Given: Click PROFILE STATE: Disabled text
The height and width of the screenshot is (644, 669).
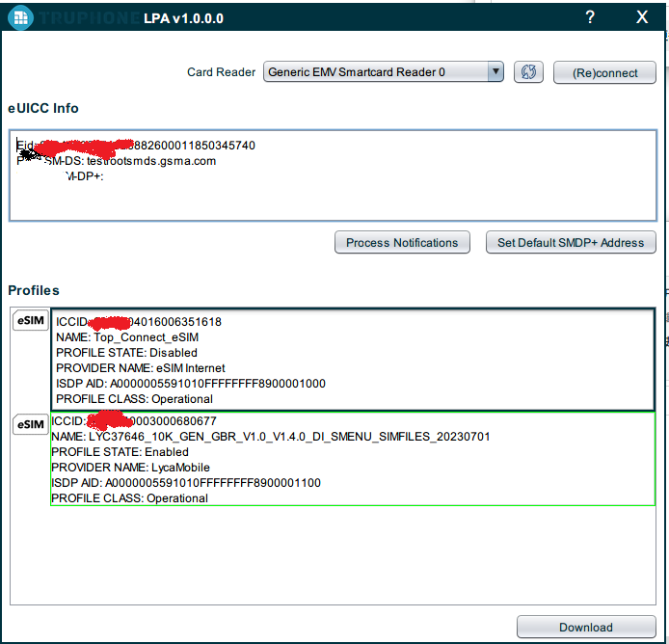Looking at the screenshot, I should 126,353.
